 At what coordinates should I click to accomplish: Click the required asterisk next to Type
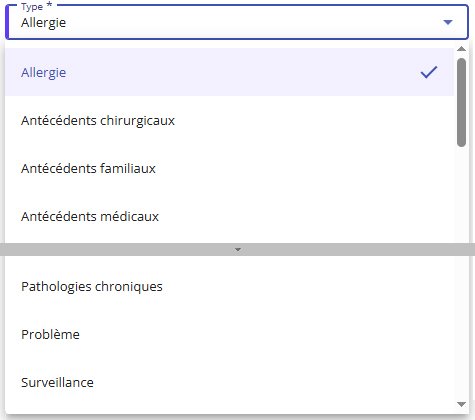click(x=49, y=5)
